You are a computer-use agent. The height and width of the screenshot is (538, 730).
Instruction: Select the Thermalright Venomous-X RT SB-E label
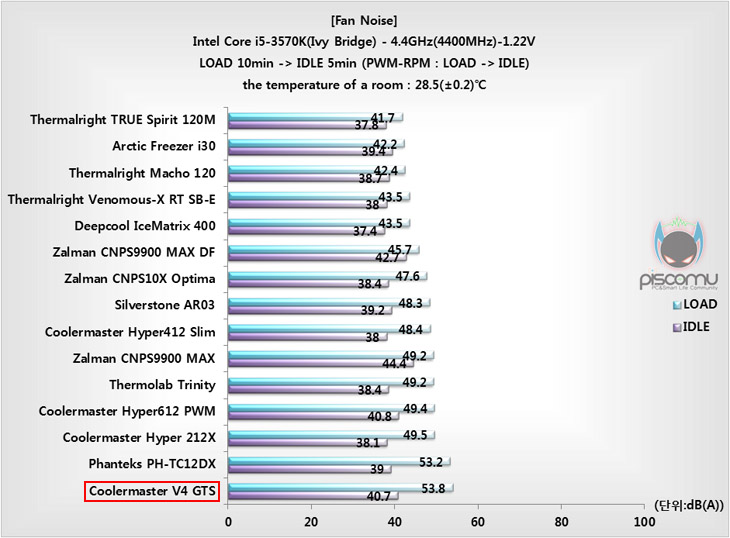112,200
